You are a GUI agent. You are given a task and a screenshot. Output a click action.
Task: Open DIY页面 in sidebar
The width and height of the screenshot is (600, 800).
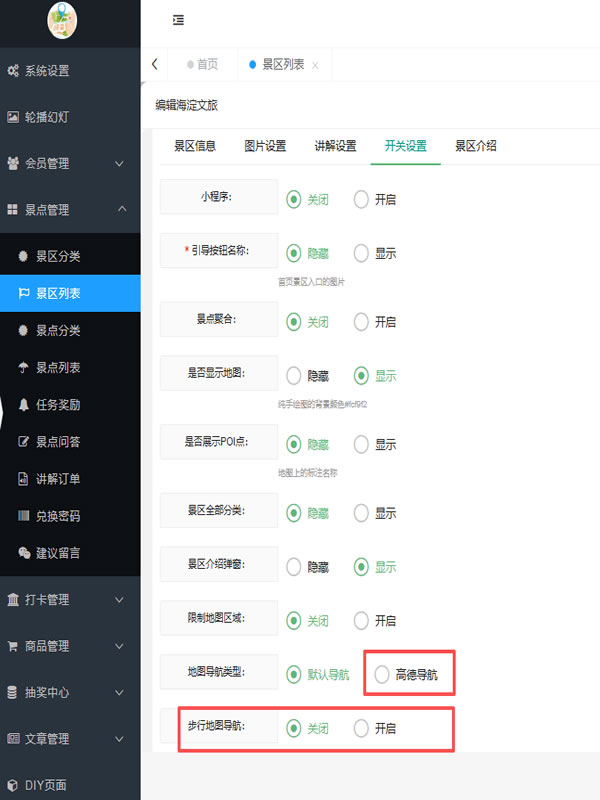(x=70, y=785)
